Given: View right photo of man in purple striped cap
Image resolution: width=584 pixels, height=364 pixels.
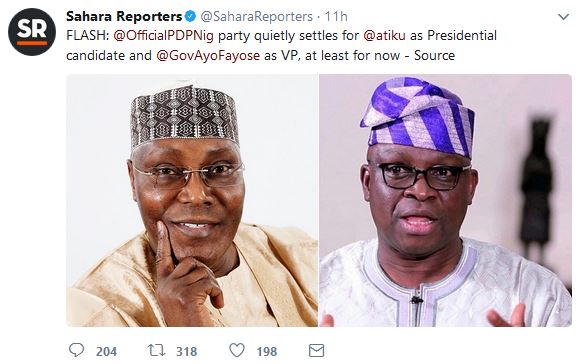Looking at the screenshot, I should click(445, 200).
